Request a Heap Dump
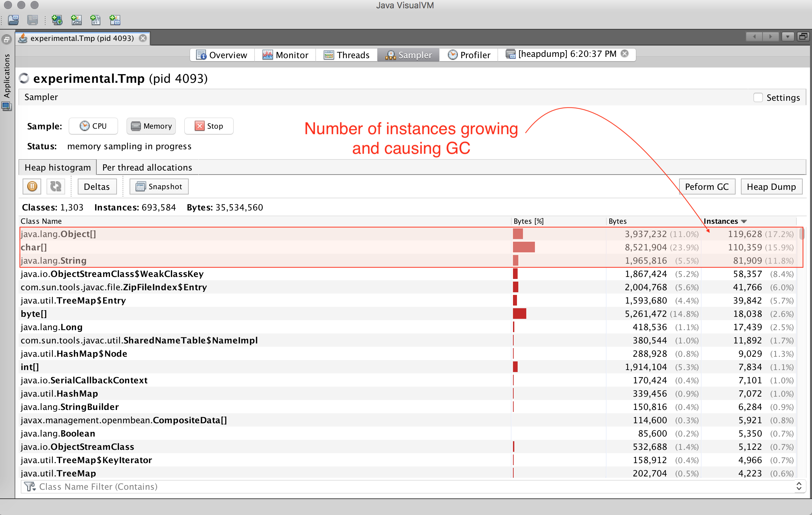Image resolution: width=812 pixels, height=515 pixels. pyautogui.click(x=771, y=186)
